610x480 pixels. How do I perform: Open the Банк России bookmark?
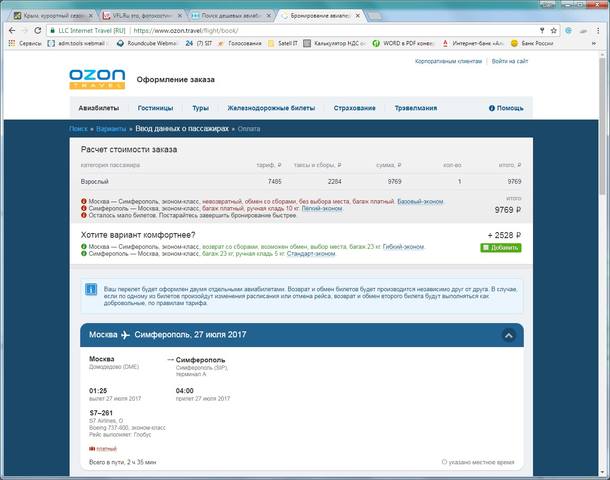coord(532,43)
